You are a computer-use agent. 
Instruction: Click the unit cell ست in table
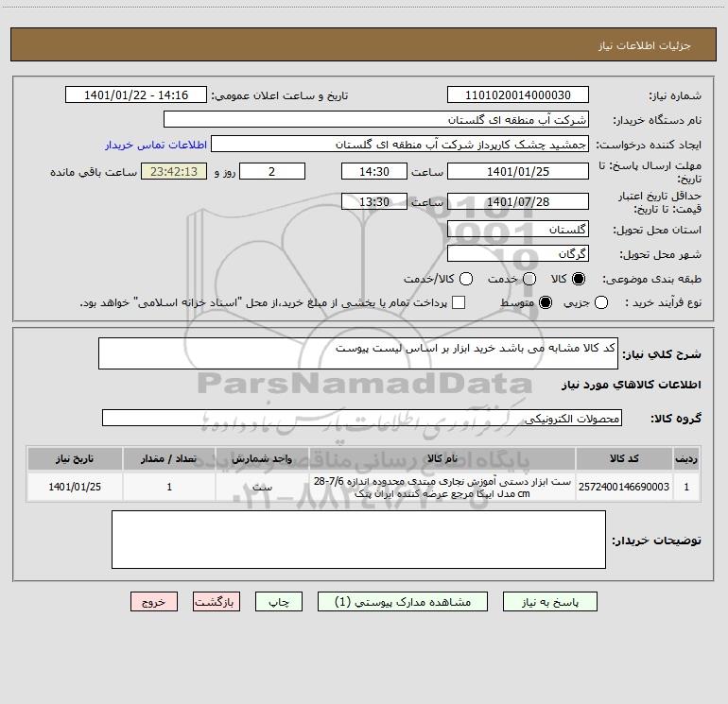click(262, 487)
